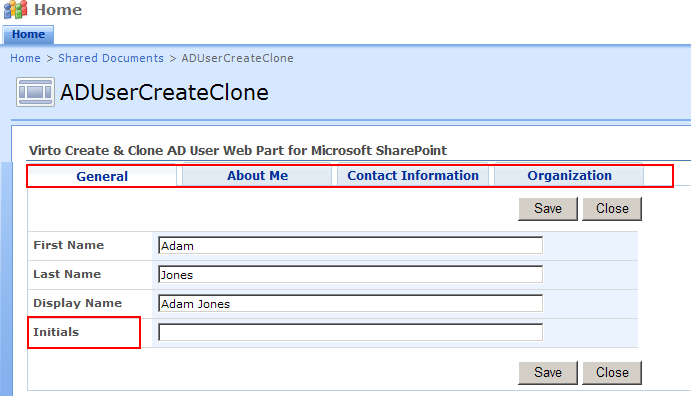Click the SharePoint site people icon
Image resolution: width=691 pixels, height=396 pixels.
[15, 9]
